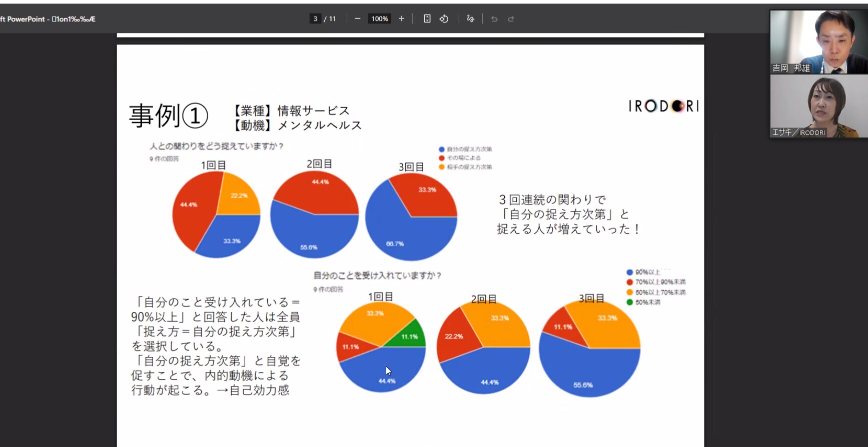The width and height of the screenshot is (868, 447).
Task: Select 吉岡 邦雄's video thumbnail
Action: pyautogui.click(x=818, y=42)
